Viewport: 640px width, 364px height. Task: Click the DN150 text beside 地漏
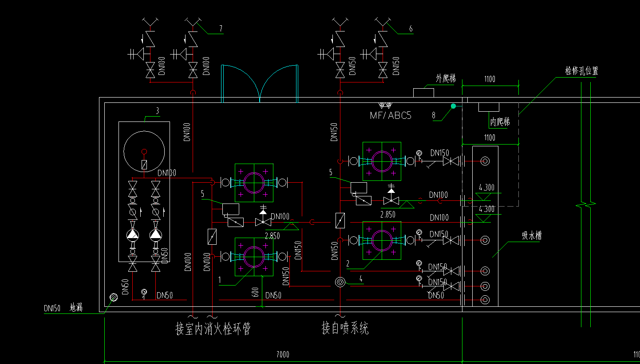coord(52,308)
